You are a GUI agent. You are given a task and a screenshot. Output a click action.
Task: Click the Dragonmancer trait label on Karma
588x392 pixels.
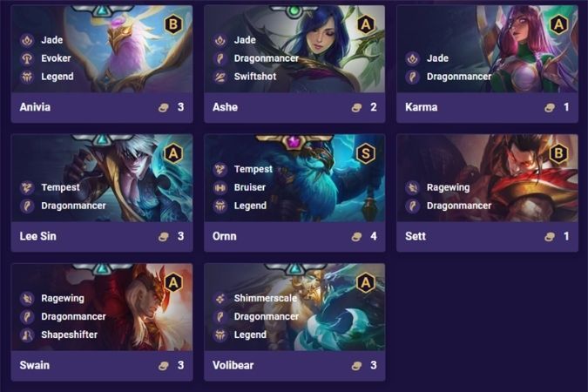click(x=459, y=77)
